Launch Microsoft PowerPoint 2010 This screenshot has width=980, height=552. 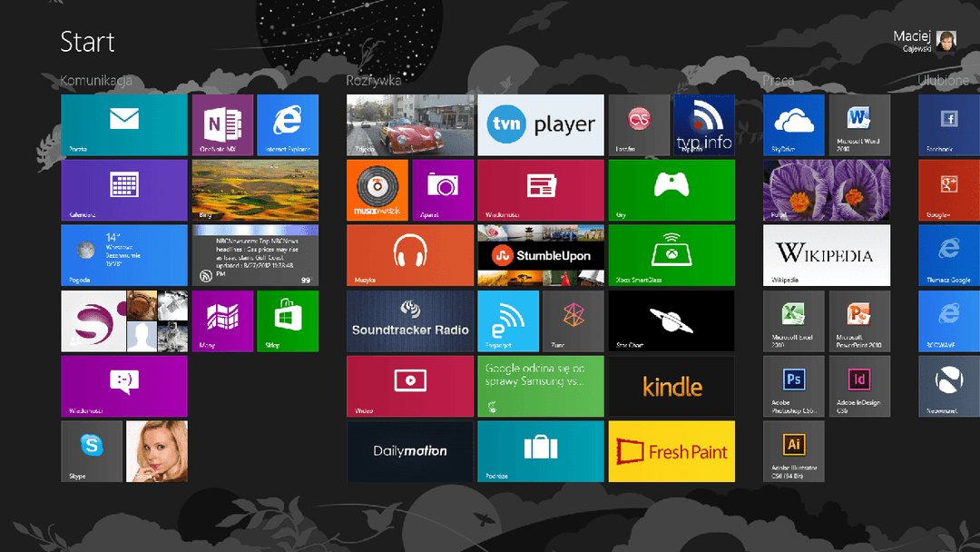click(x=859, y=320)
